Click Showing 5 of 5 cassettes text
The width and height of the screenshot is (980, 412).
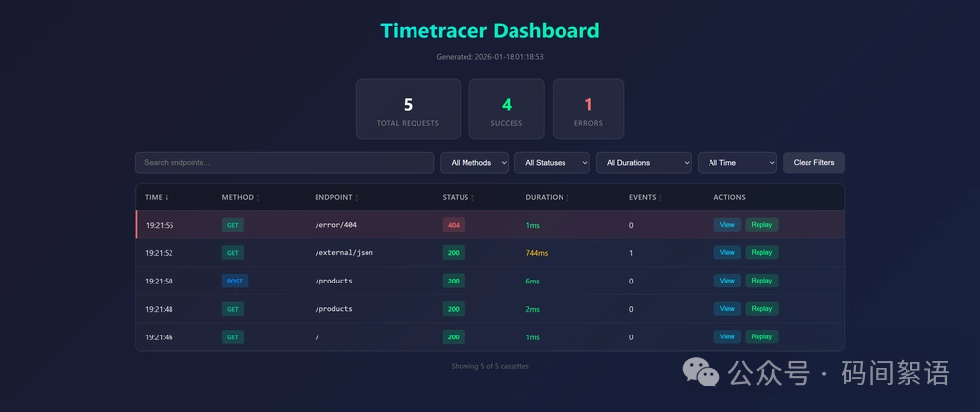tap(490, 366)
